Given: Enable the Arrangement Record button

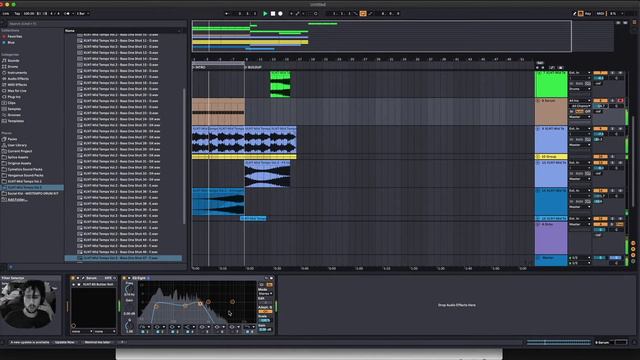Looking at the screenshot, I should pos(280,13).
